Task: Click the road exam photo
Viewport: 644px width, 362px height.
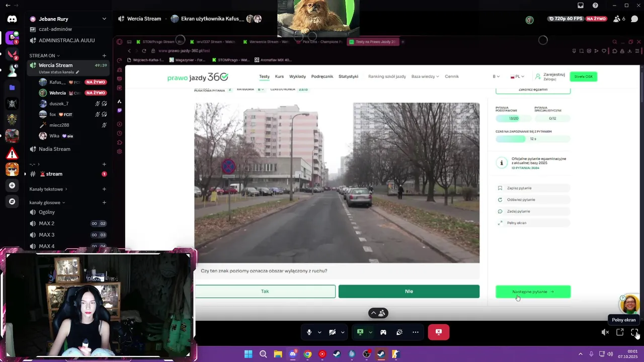Action: pos(337,183)
